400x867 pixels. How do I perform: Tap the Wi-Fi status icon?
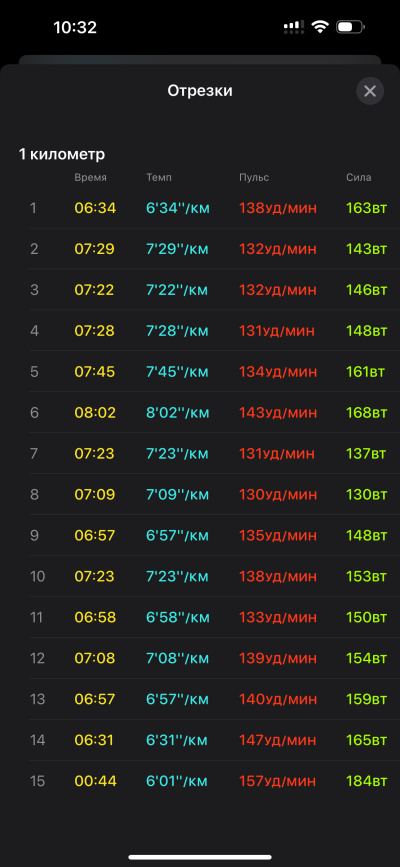tap(320, 27)
